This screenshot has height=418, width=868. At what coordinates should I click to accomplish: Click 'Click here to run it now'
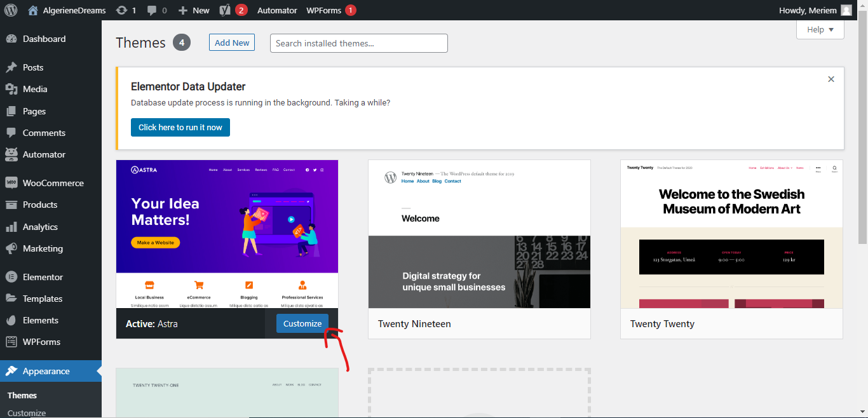click(180, 127)
